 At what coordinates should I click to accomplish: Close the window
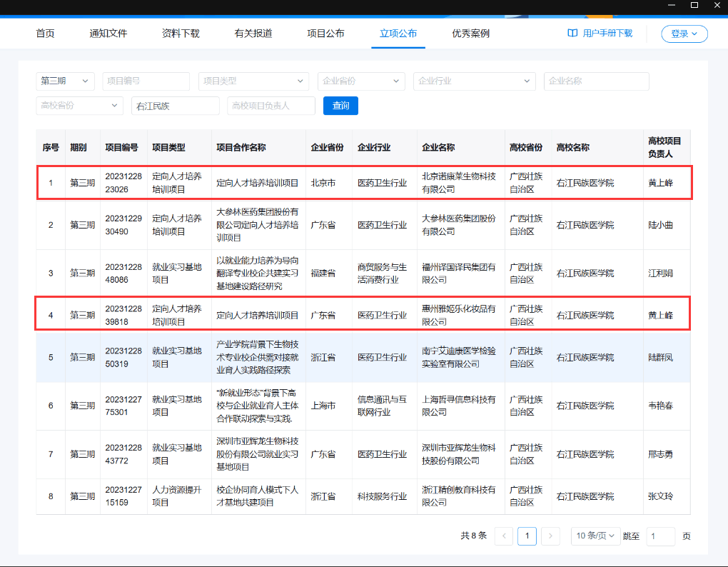717,6
